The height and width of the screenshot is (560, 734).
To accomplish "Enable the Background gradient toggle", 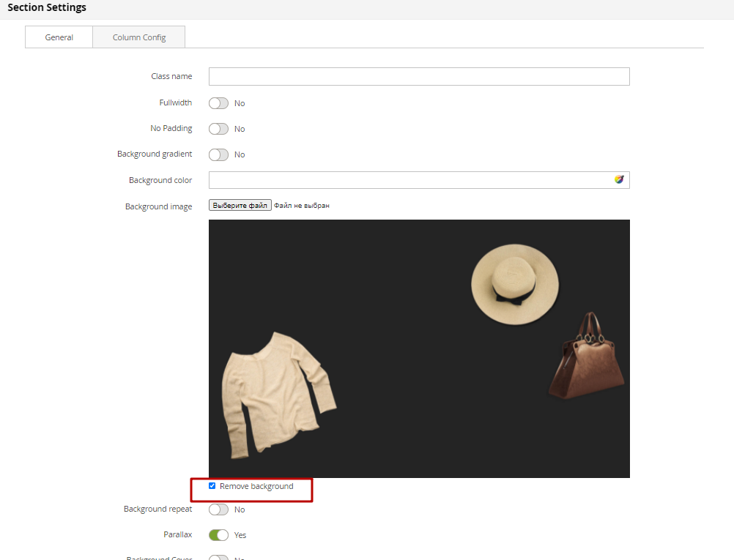I will pyautogui.click(x=218, y=154).
